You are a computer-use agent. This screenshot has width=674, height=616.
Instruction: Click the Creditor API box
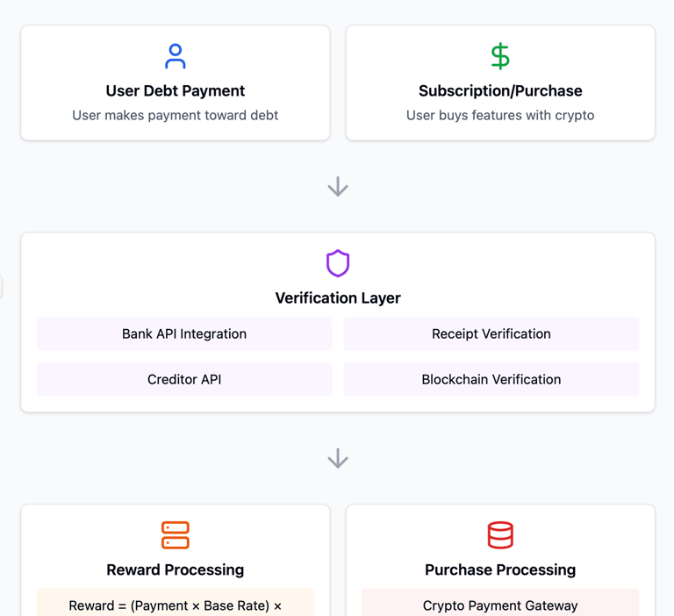[184, 380]
